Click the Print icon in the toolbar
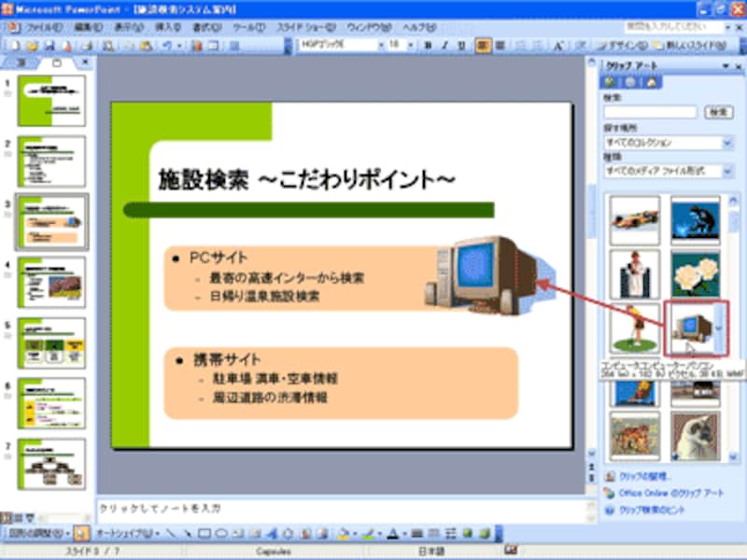Viewport: 747px width, 560px height. 87,46
